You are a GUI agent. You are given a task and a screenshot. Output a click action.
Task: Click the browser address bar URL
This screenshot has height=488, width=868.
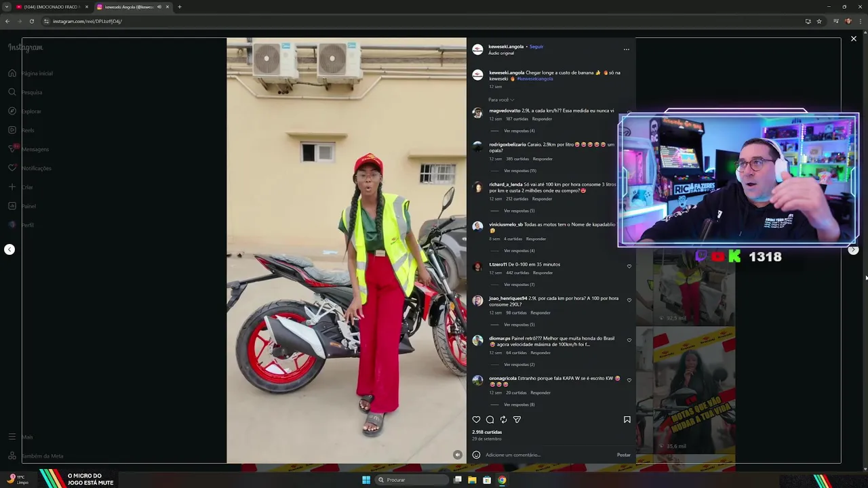click(x=87, y=21)
